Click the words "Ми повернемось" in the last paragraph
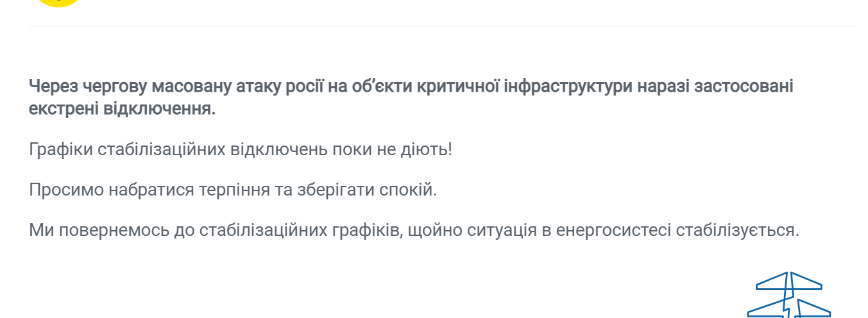 coord(98,230)
